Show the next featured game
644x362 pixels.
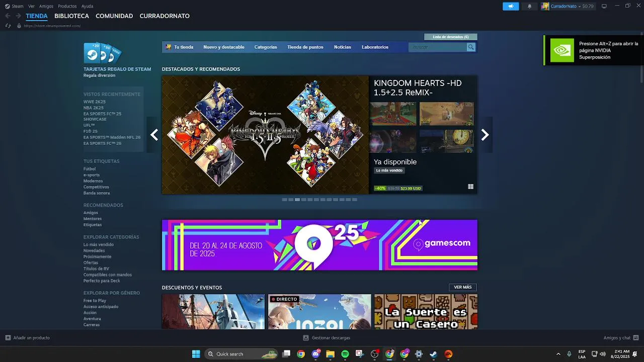[485, 135]
